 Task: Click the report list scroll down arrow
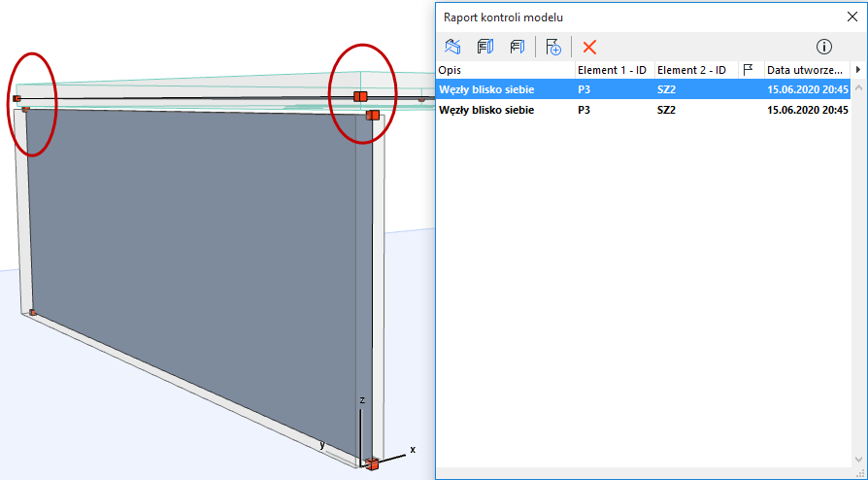coord(858,460)
